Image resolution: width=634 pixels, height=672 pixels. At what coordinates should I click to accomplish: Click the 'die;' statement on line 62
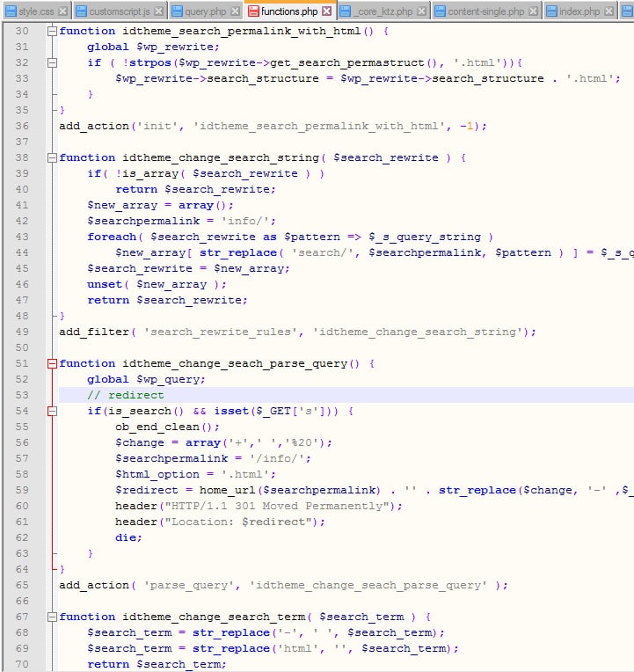point(128,537)
